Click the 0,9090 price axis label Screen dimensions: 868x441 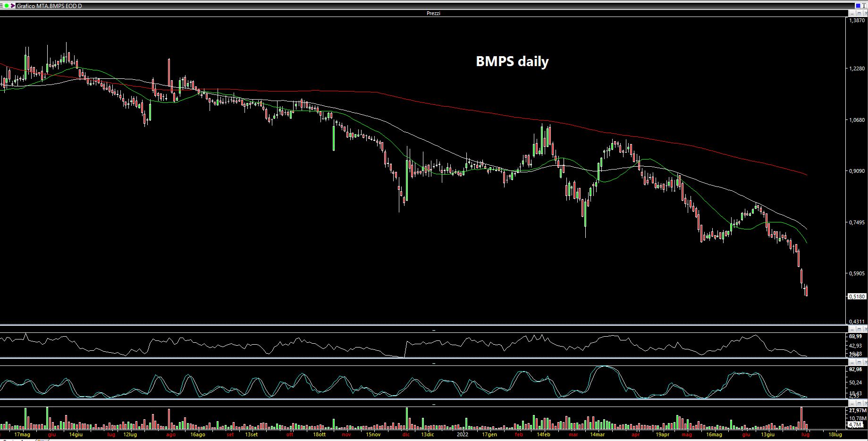click(857, 171)
